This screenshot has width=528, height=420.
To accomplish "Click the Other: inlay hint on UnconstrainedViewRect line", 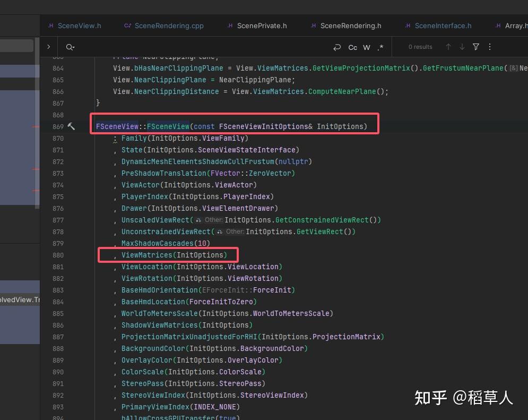I will [x=235, y=232].
